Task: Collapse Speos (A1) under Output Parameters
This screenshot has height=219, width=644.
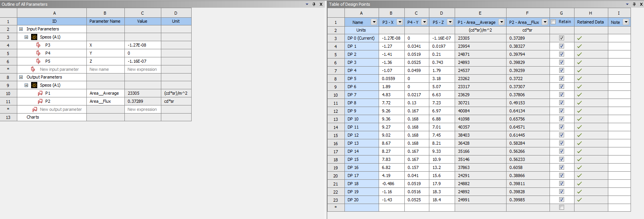Action: click(26, 85)
